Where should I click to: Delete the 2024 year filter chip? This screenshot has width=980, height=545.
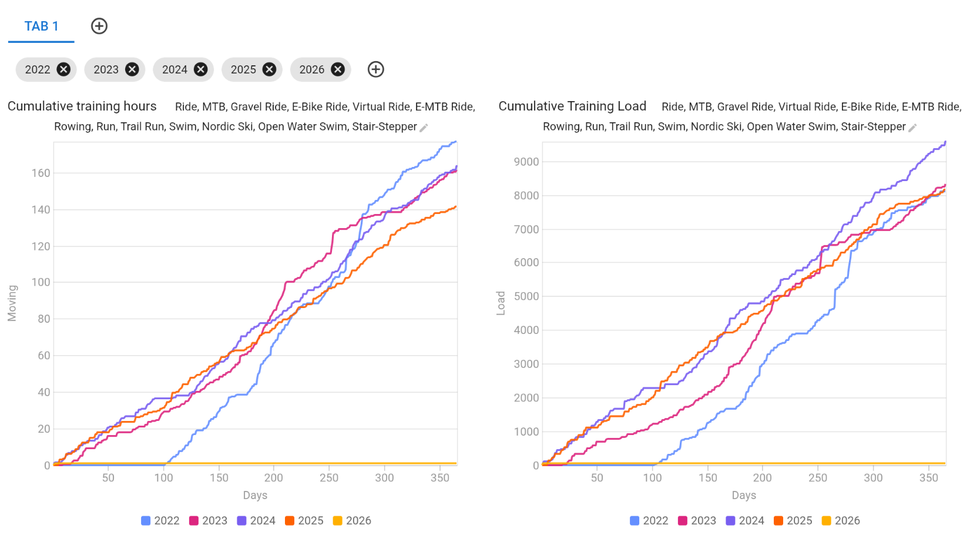tap(201, 69)
